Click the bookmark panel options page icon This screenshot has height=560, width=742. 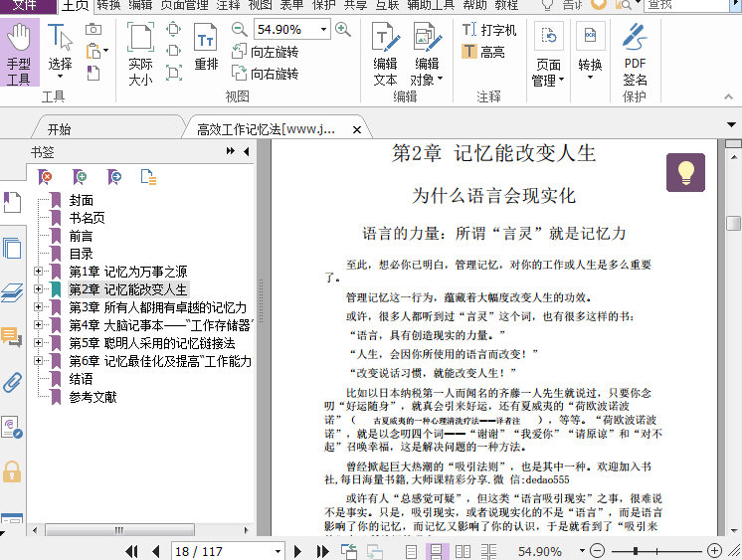(x=148, y=177)
